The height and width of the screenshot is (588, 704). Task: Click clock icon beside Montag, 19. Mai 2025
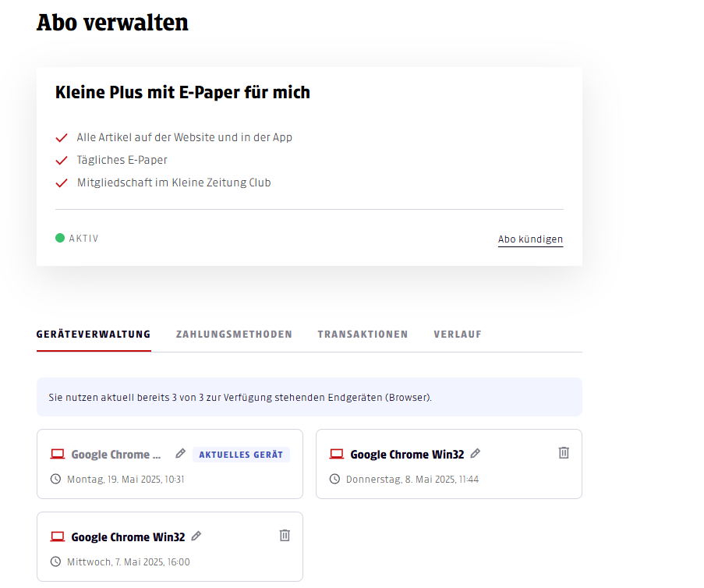pyautogui.click(x=55, y=479)
